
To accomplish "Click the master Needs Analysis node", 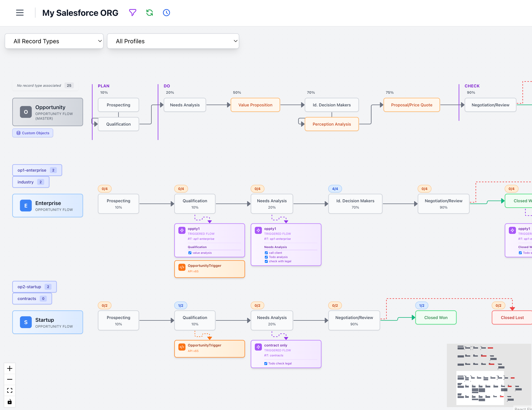I will 185,105.
